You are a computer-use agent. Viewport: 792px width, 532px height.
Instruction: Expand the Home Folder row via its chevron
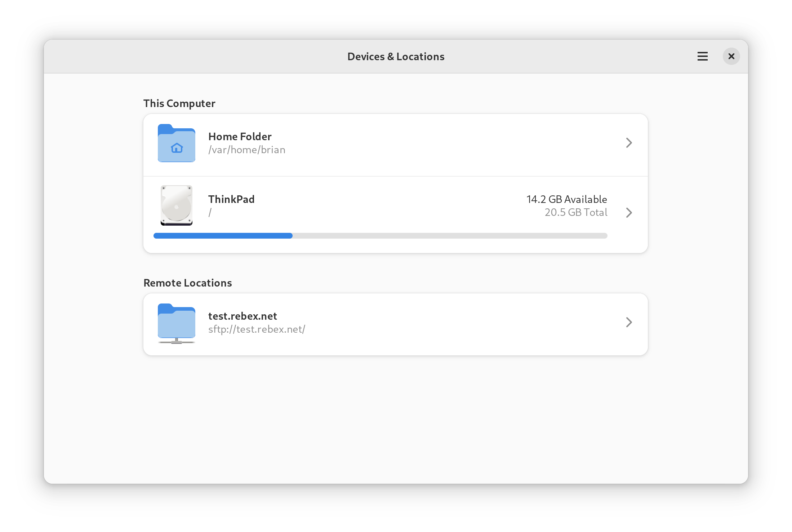tap(628, 143)
